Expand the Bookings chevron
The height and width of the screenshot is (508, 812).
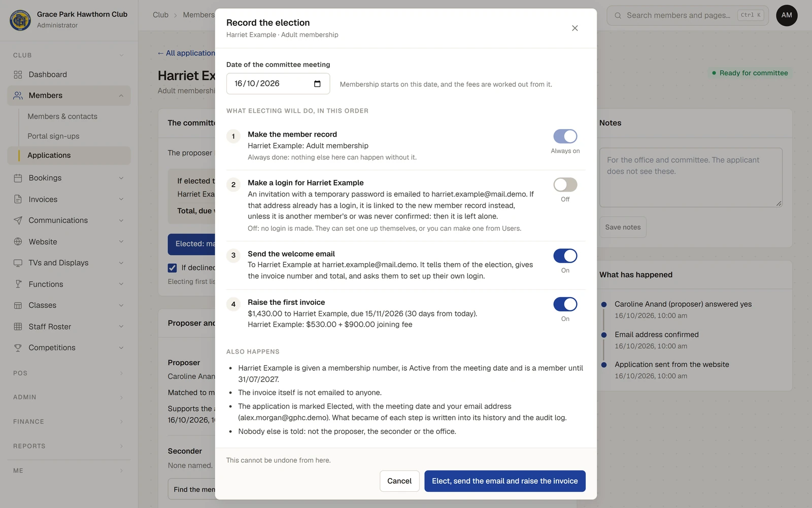coord(121,178)
